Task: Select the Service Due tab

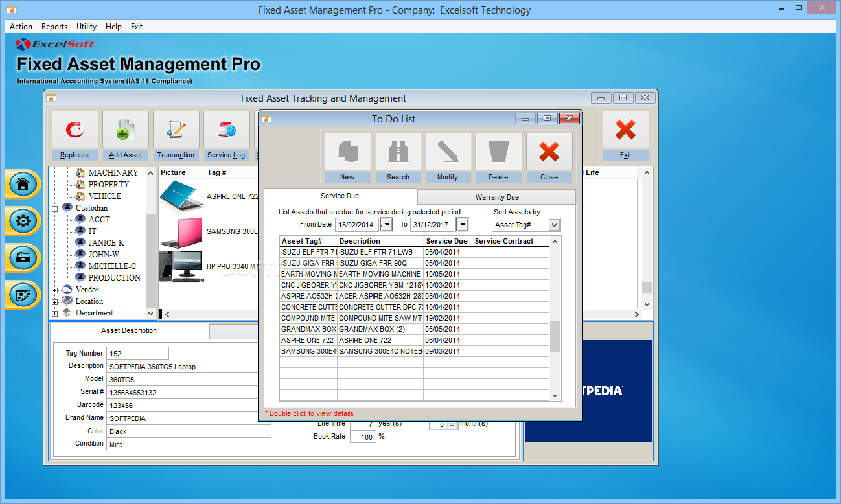Action: 340,196
